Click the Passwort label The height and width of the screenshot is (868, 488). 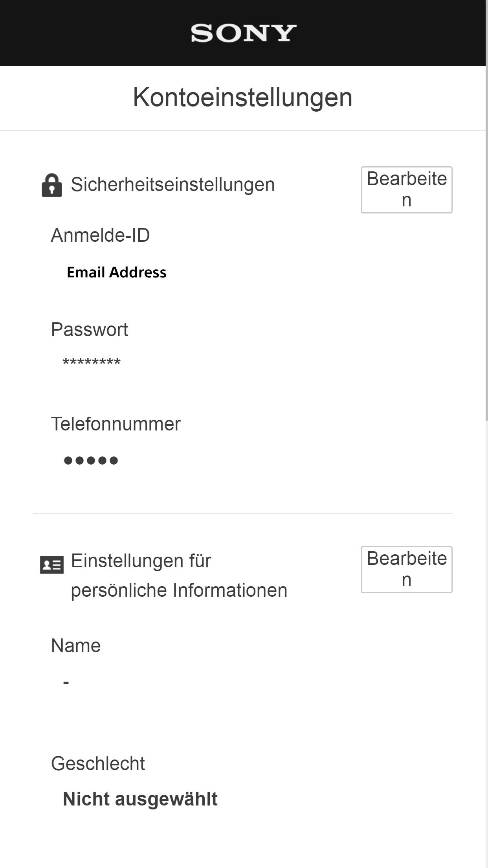(89, 329)
